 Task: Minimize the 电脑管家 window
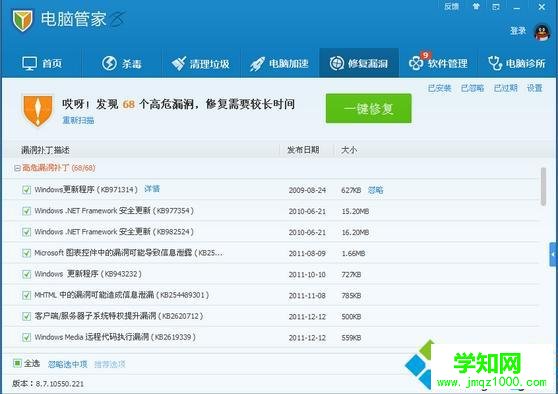click(x=517, y=7)
